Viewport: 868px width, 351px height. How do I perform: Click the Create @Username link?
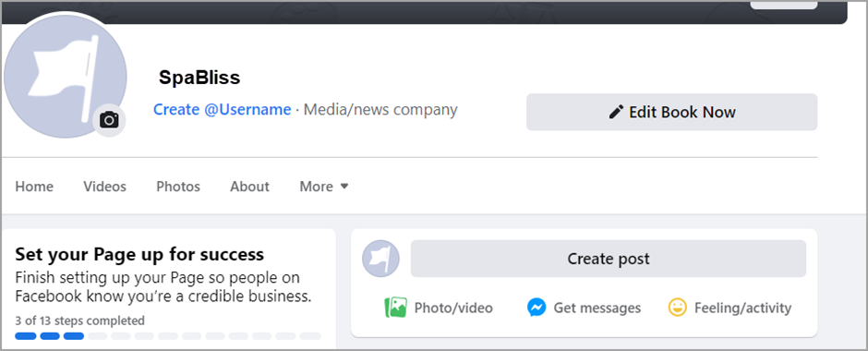point(222,110)
